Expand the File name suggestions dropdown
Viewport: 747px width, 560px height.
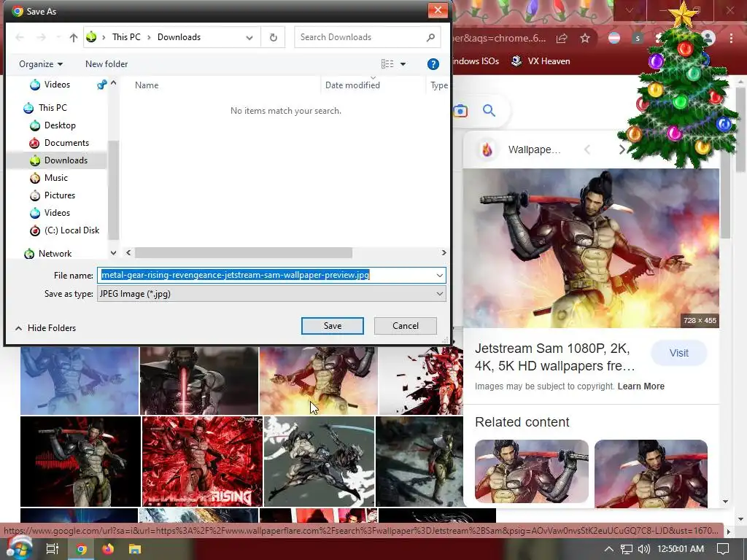pos(439,275)
